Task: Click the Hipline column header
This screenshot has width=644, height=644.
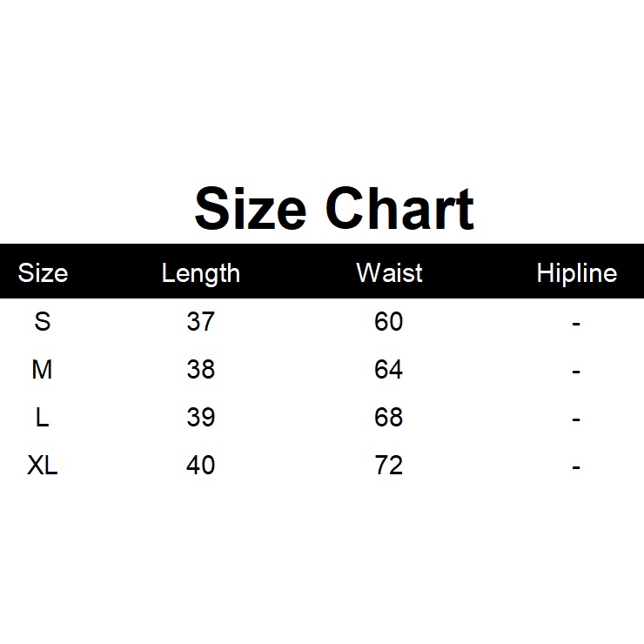Action: click(576, 273)
